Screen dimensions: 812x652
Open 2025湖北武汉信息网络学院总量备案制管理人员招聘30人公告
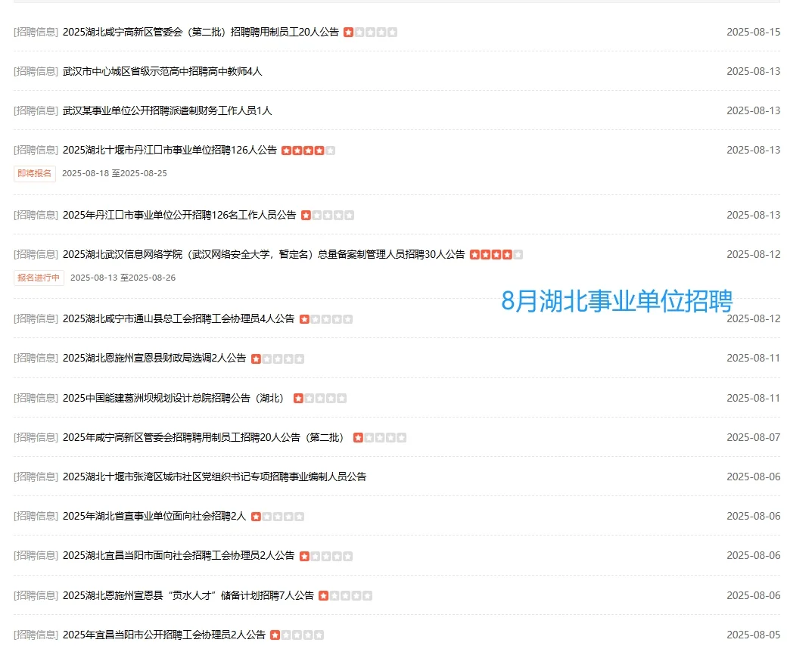click(x=263, y=254)
